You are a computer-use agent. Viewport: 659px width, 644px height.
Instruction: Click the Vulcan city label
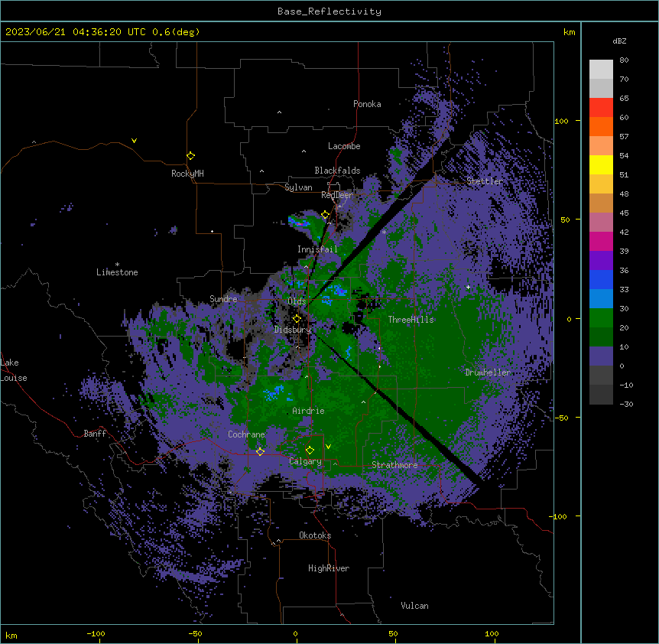tap(414, 606)
